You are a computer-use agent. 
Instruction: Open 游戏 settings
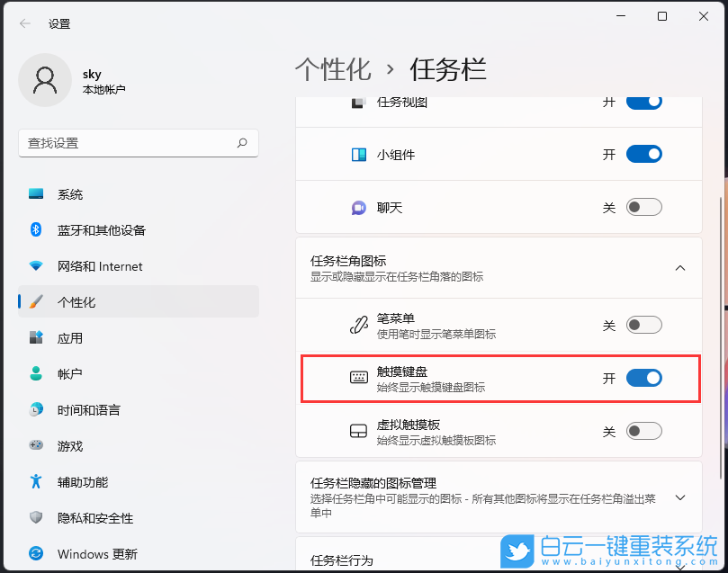click(63, 446)
